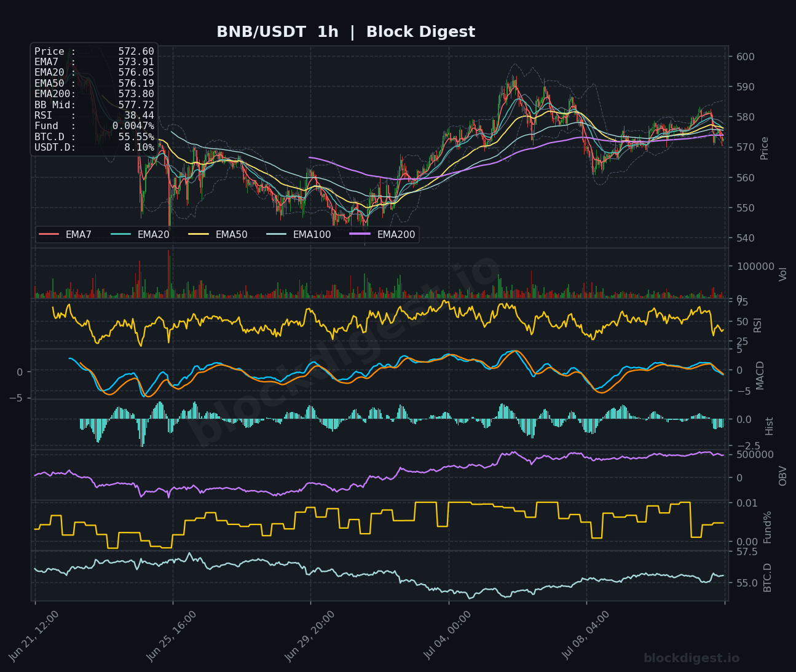796x672 pixels.
Task: Click the USDT.D value 8.10%
Action: coord(139,148)
